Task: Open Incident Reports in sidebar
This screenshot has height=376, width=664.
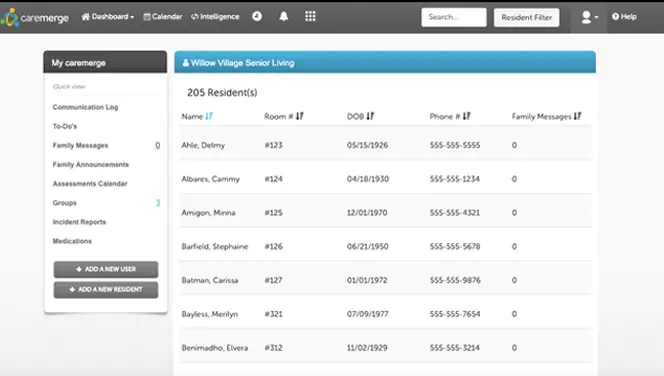Action: (79, 222)
